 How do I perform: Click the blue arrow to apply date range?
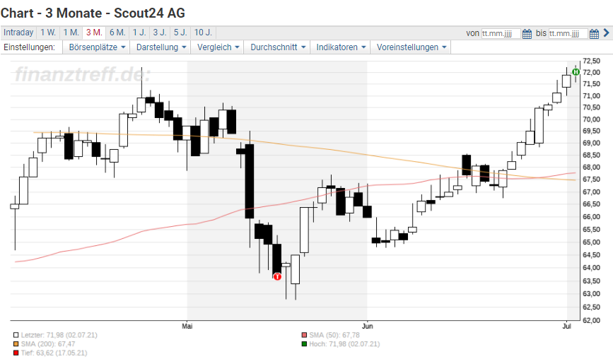tap(607, 33)
